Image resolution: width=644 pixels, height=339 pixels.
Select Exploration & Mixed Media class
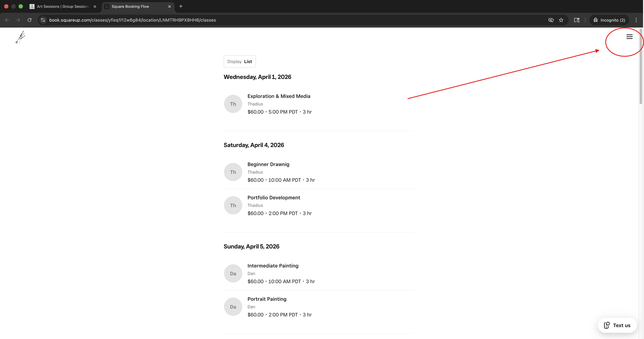(279, 96)
